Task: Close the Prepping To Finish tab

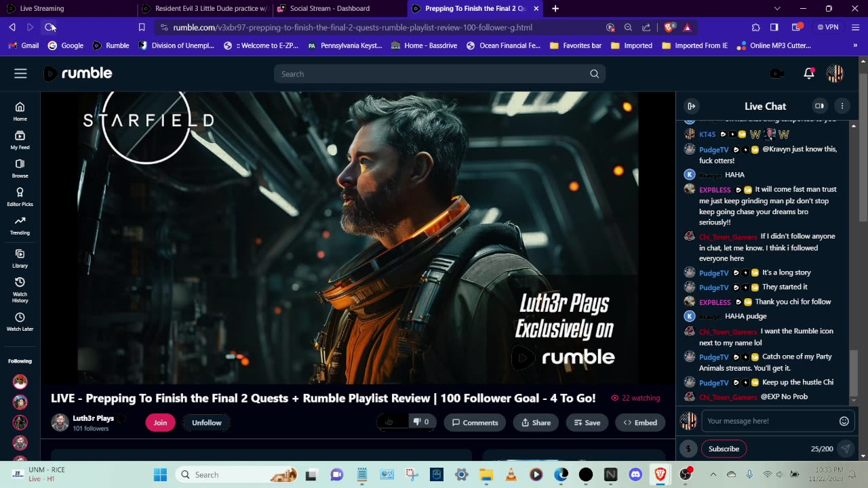Action: point(536,9)
